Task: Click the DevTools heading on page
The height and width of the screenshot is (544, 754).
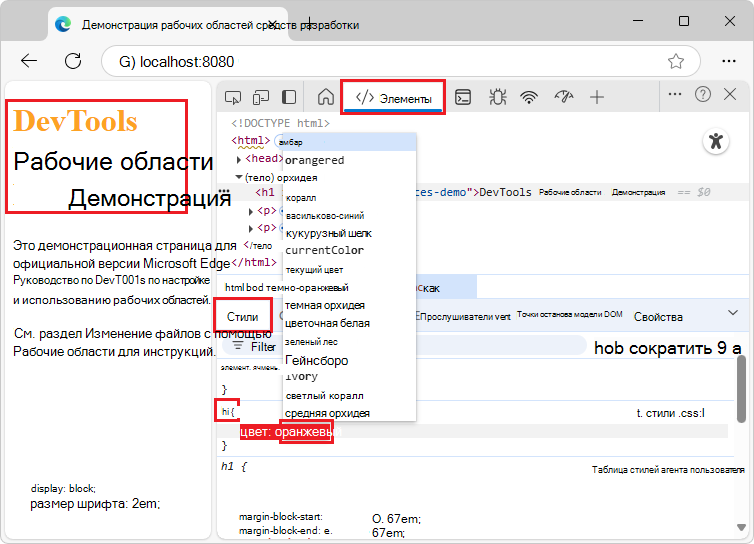Action: click(x=75, y=121)
